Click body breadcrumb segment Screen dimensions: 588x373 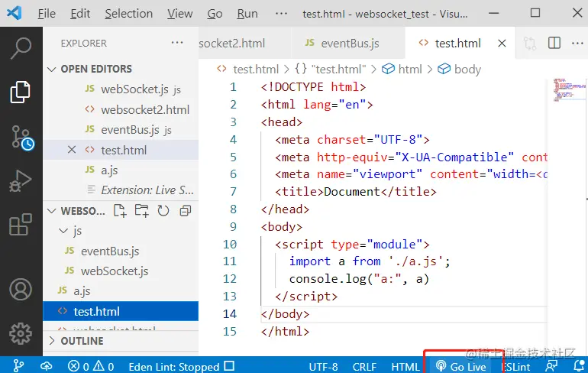pos(460,69)
